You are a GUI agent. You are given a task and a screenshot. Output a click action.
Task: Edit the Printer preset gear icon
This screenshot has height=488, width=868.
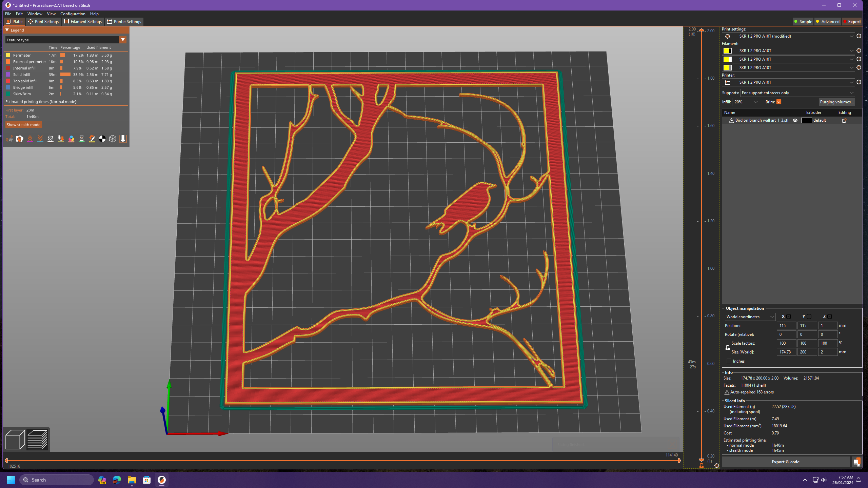859,82
